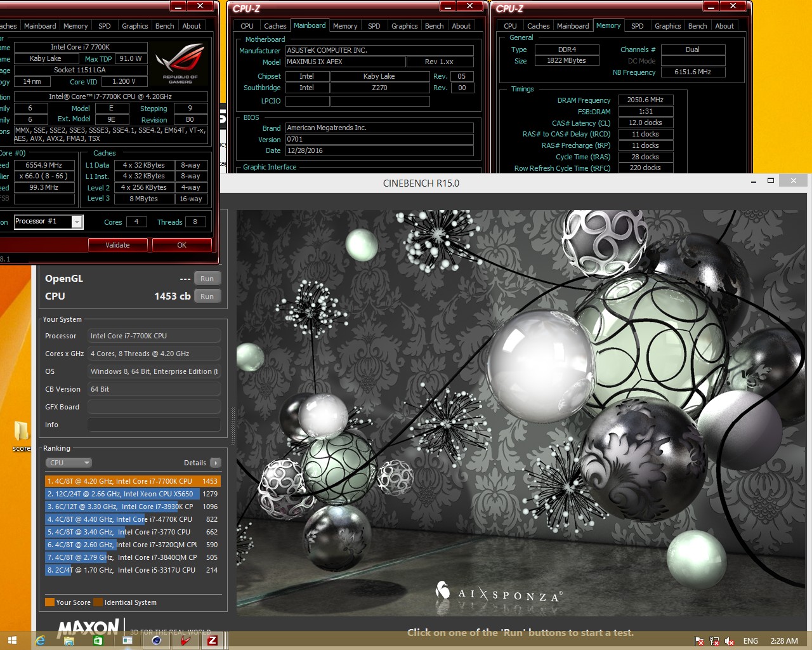Select ranking row i7-3720QM score 590

tap(133, 545)
